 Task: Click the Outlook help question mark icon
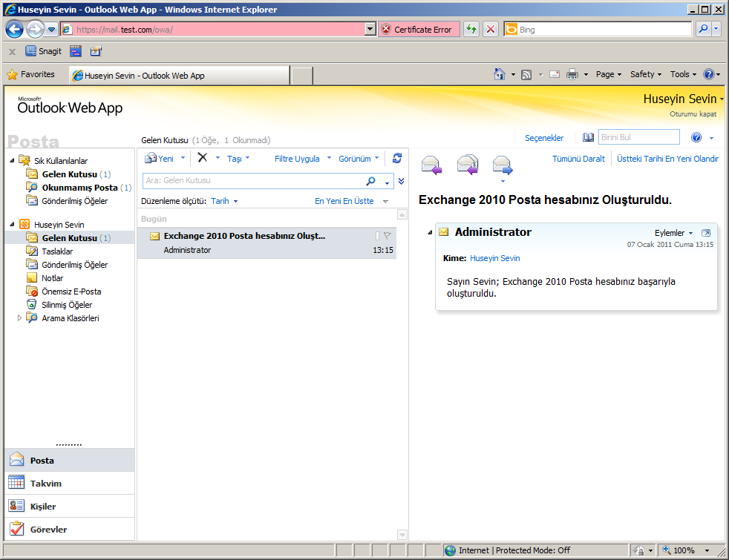pos(696,137)
